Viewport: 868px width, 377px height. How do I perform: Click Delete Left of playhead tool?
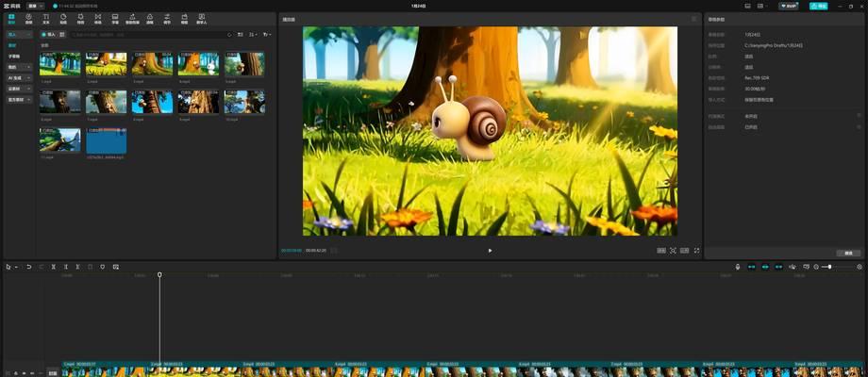click(x=65, y=267)
